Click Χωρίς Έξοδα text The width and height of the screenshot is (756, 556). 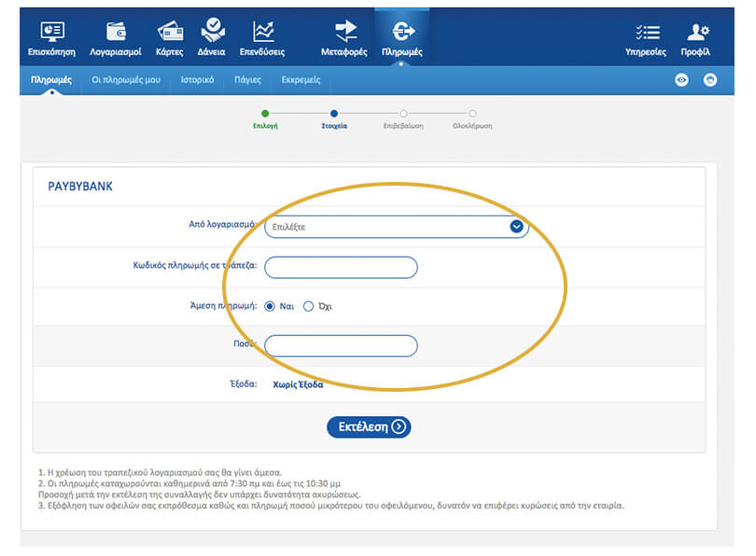point(298,384)
